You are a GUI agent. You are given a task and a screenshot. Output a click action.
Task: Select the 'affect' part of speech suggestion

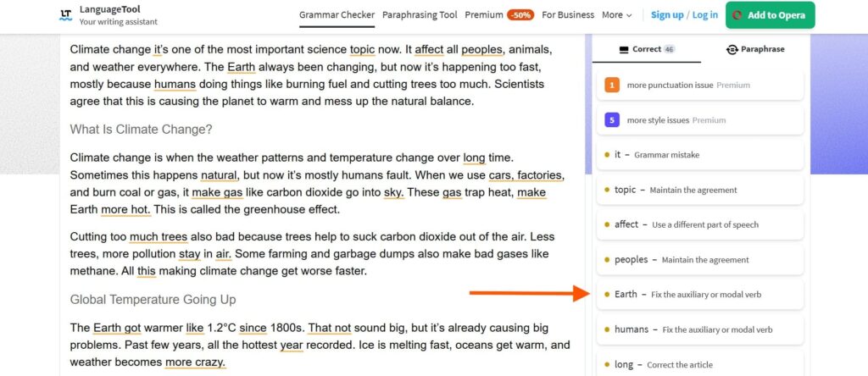tap(699, 225)
